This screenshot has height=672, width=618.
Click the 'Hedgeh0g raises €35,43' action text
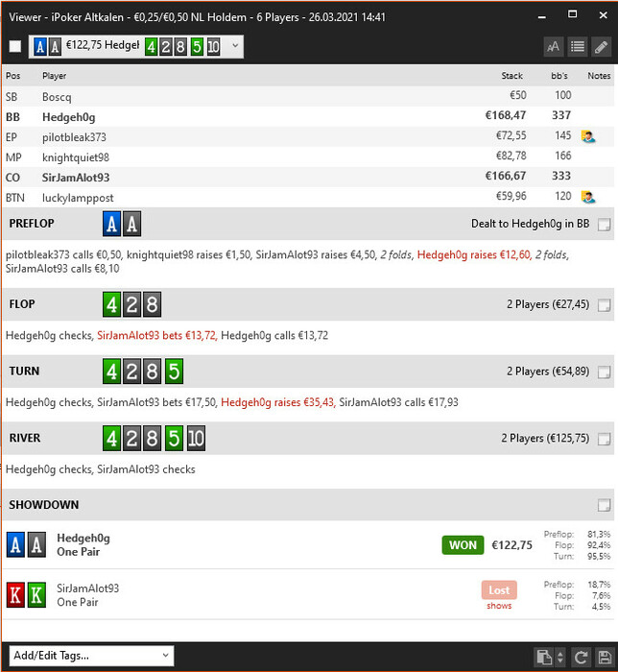pyautogui.click(x=278, y=402)
